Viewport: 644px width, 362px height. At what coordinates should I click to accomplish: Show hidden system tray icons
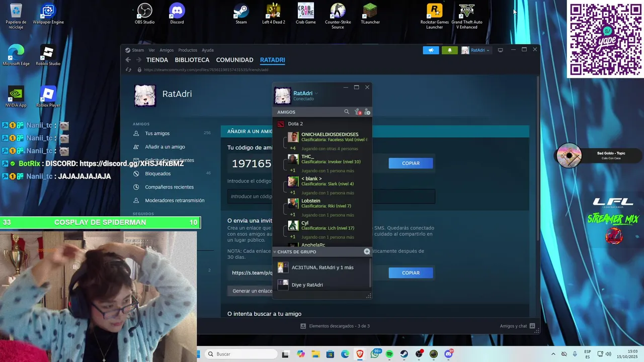[553, 354]
